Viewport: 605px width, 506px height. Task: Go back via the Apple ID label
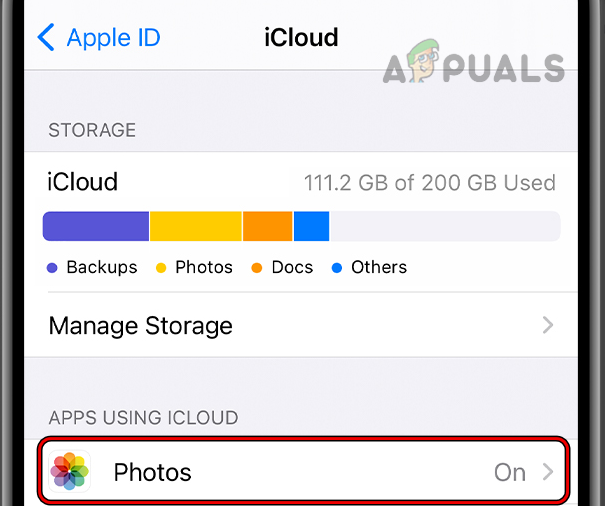(113, 38)
